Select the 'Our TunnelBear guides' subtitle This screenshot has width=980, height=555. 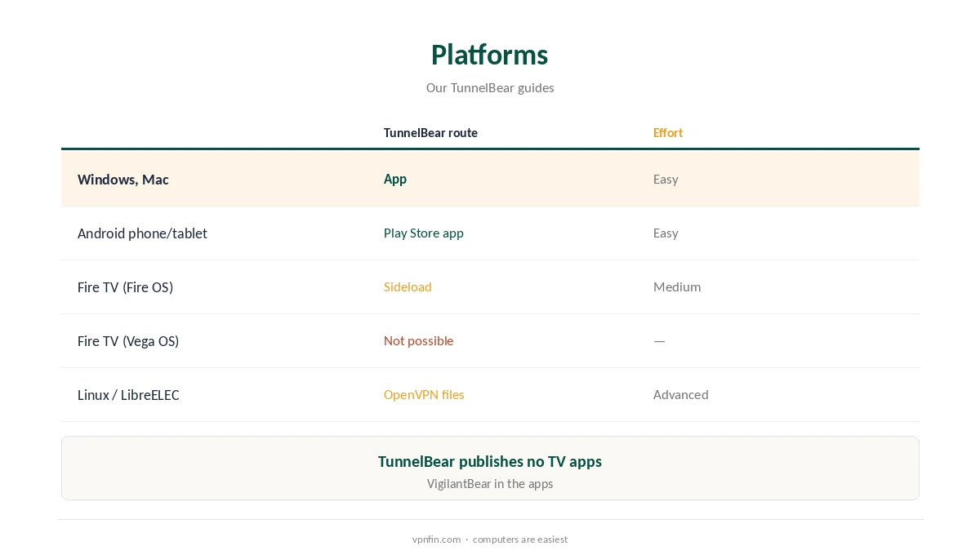click(x=490, y=87)
